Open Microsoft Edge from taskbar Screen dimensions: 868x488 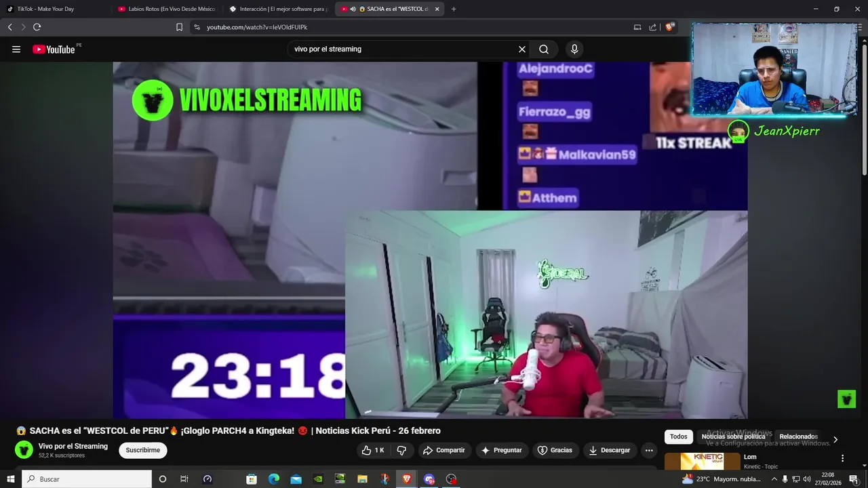coord(274,479)
